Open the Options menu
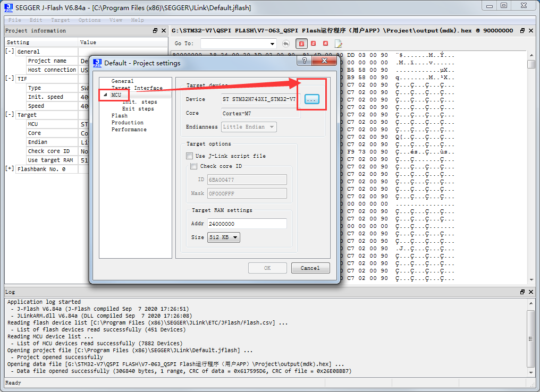This screenshot has height=392, width=540. (89, 20)
